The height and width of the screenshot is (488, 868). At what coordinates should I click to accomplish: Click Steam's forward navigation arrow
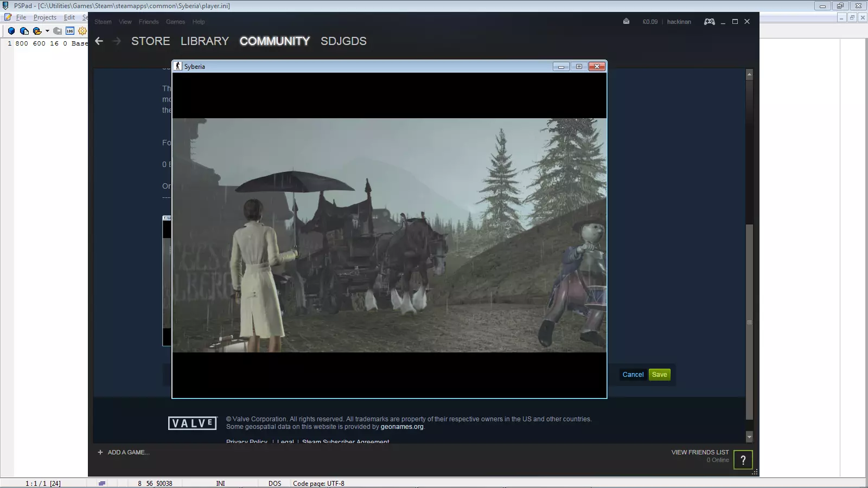coord(117,41)
